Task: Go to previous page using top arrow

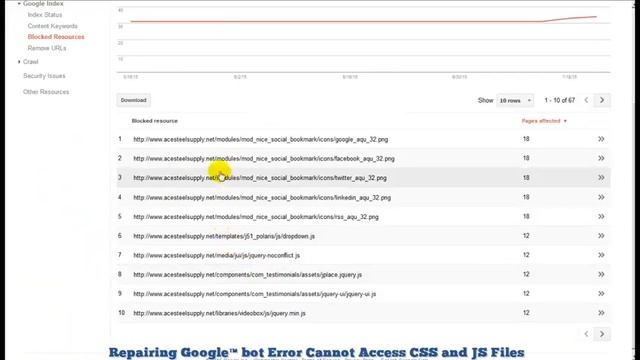Action: coord(586,100)
